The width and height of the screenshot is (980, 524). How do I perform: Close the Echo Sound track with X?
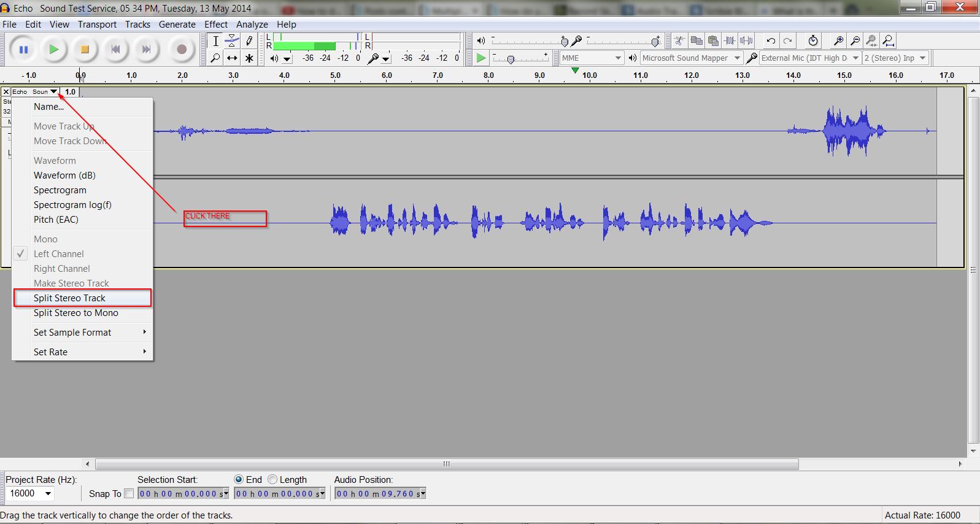[6, 91]
